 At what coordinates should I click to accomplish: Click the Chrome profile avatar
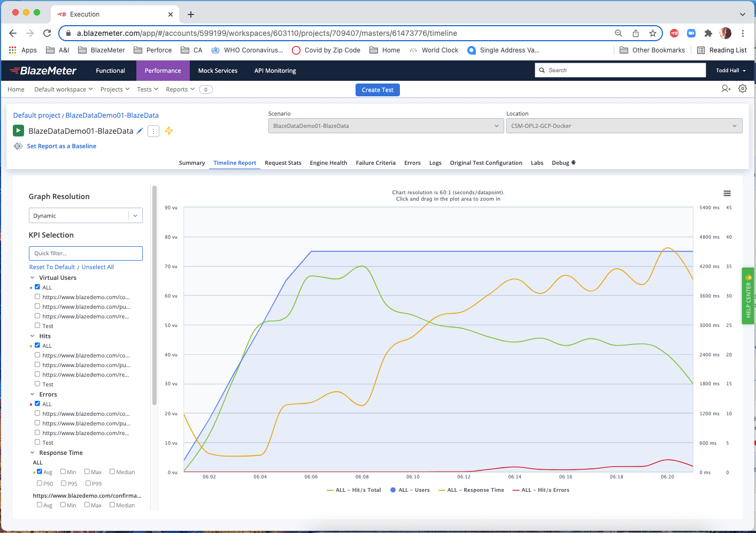(726, 33)
